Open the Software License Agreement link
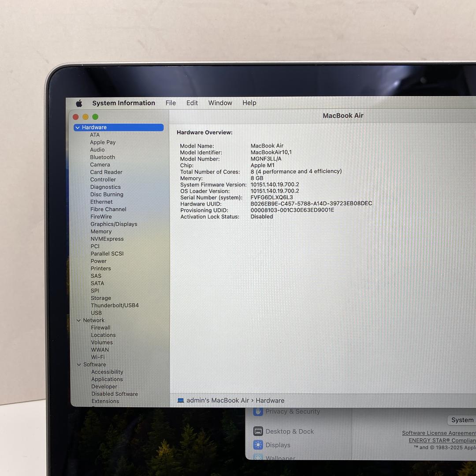 (439, 433)
